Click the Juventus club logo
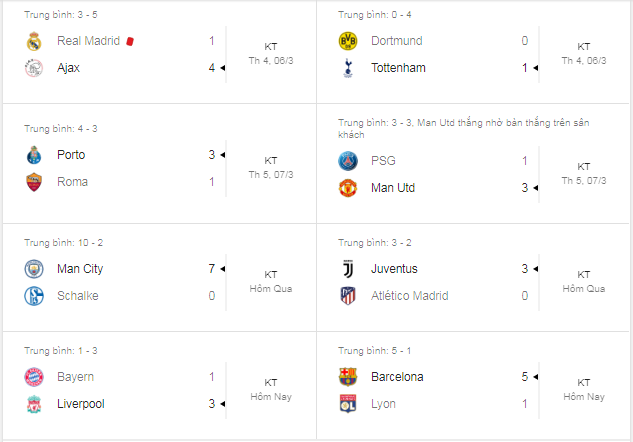The height and width of the screenshot is (442, 633). pyautogui.click(x=348, y=269)
